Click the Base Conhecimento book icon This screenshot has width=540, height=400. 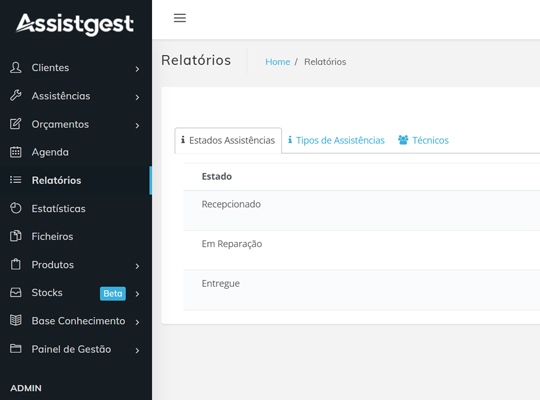15,320
